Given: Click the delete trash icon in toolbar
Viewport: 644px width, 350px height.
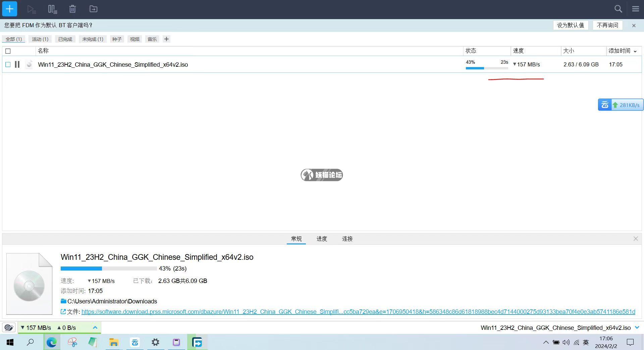Looking at the screenshot, I should [x=72, y=9].
